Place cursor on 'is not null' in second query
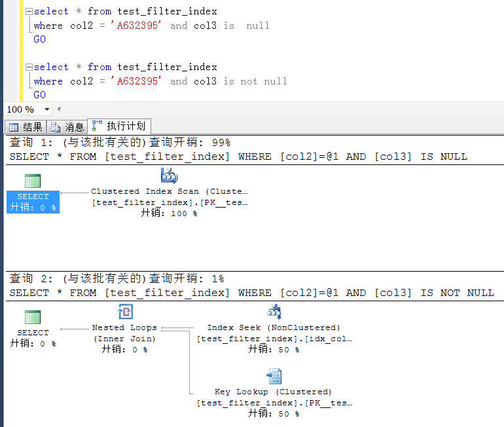The height and width of the screenshot is (427, 504). coord(255,81)
